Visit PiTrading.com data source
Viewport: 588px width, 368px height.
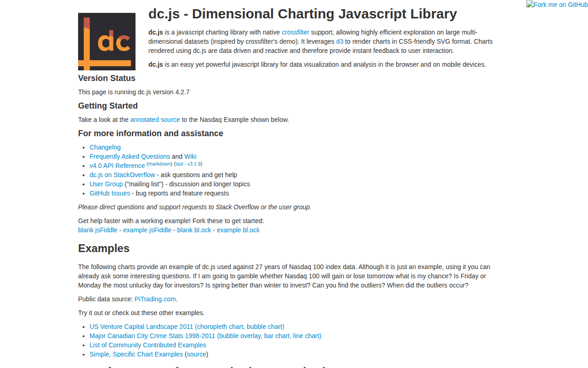(x=155, y=299)
